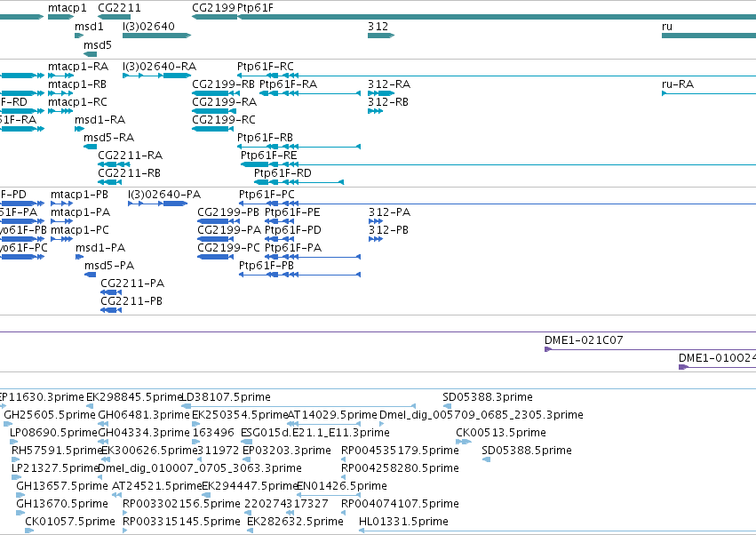The image size is (756, 535).
Task: Click the 'ru' gene label
Action: point(667,26)
